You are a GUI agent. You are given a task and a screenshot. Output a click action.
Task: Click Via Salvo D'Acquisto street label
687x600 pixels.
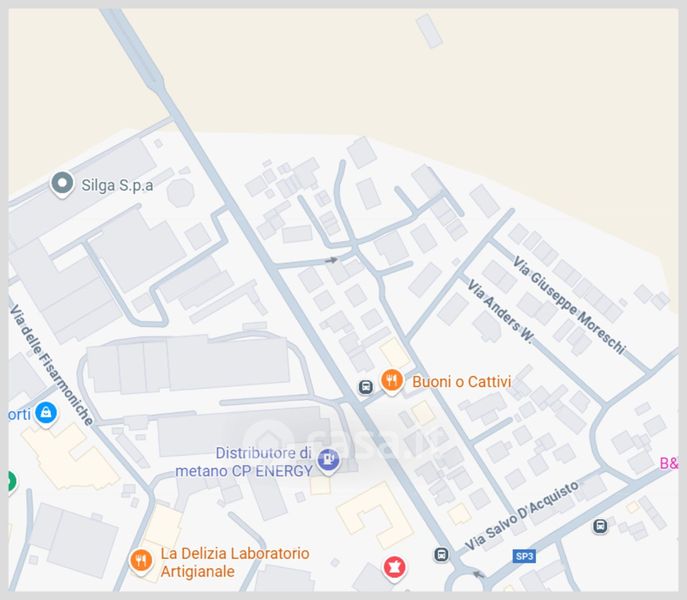tap(521, 515)
